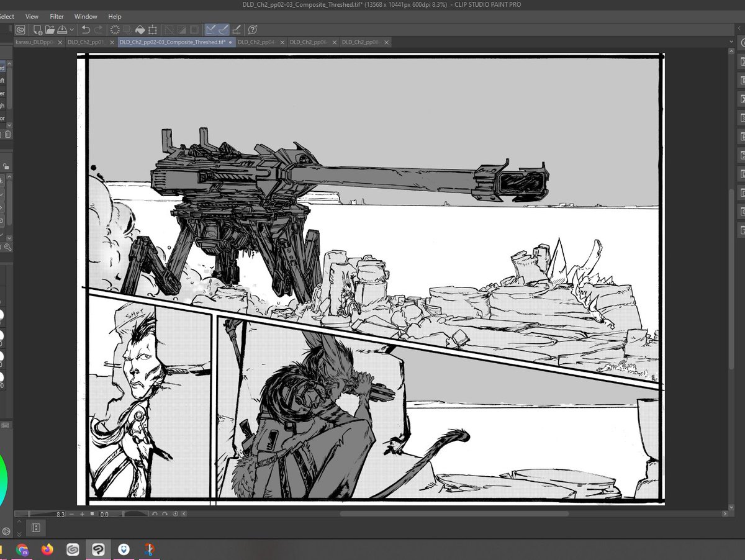
Task: Open the Timeline palette icon
Action: (36, 528)
